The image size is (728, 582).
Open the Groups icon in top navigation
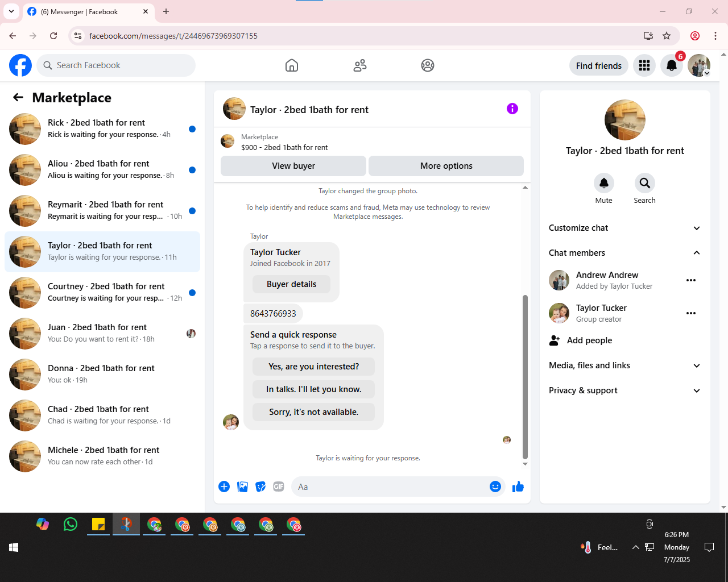coord(428,65)
